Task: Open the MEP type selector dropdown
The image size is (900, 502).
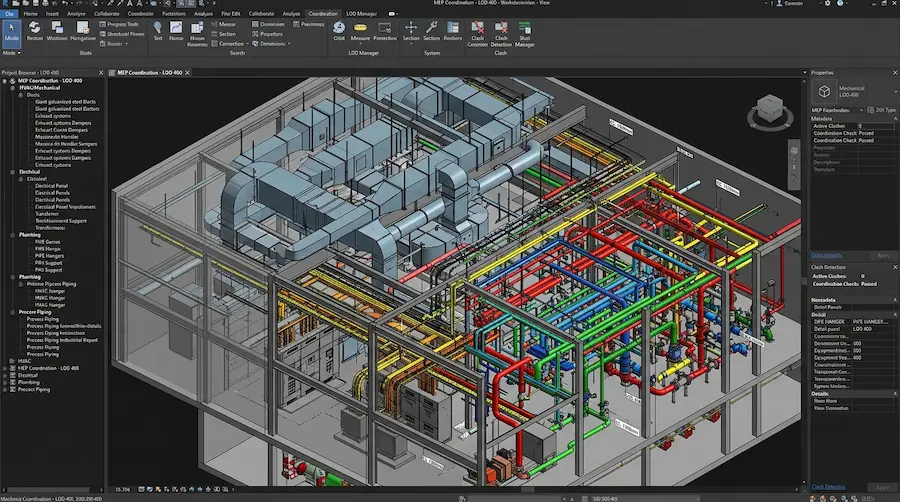Action: [837, 110]
